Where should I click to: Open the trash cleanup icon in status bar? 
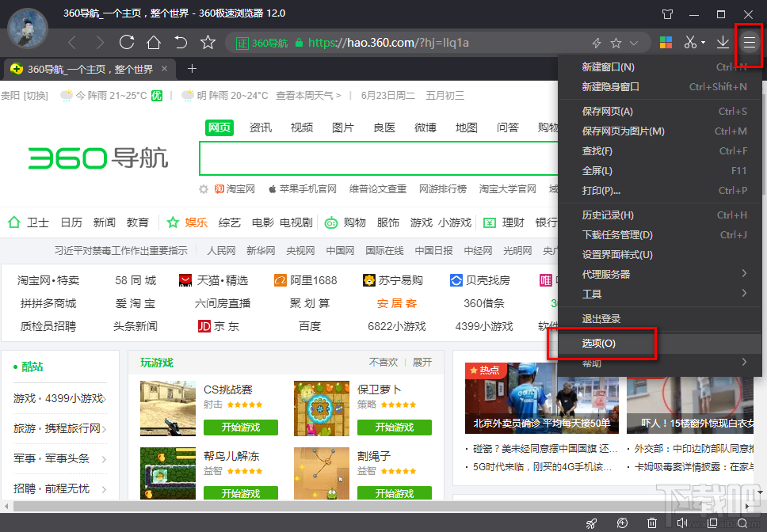(x=652, y=523)
